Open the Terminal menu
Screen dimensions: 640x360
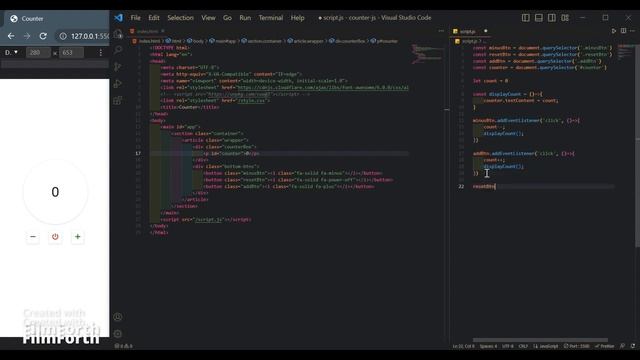coord(271,18)
